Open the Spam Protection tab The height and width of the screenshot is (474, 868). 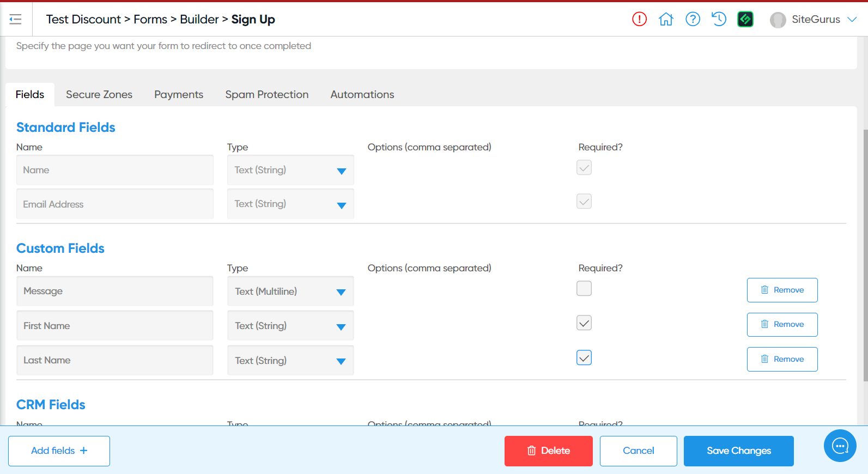266,94
